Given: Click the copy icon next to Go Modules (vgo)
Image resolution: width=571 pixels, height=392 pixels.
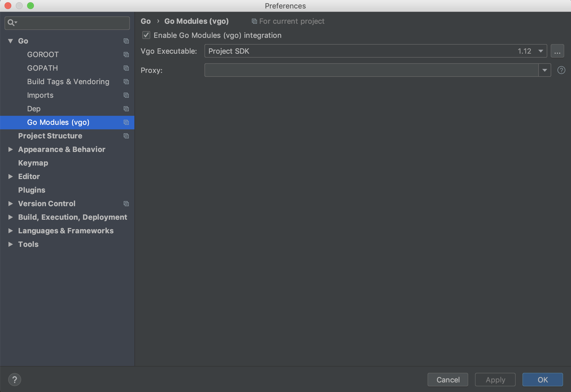Looking at the screenshot, I should click(126, 122).
